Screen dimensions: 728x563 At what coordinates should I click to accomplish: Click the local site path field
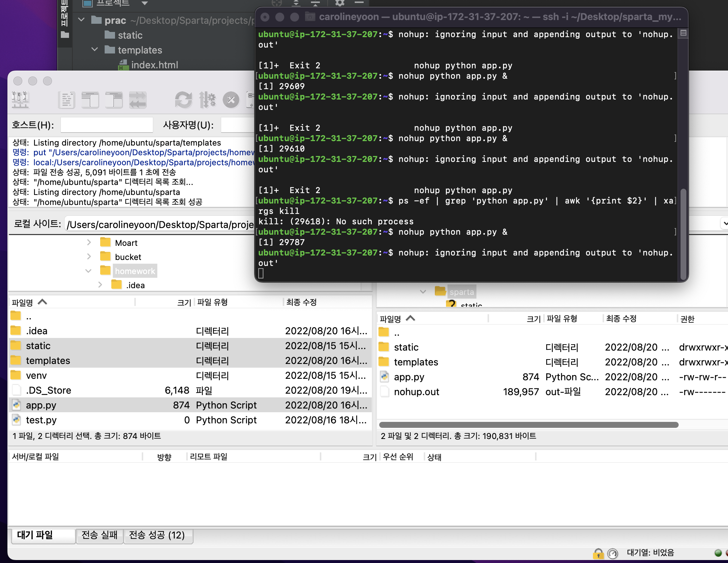tap(160, 224)
